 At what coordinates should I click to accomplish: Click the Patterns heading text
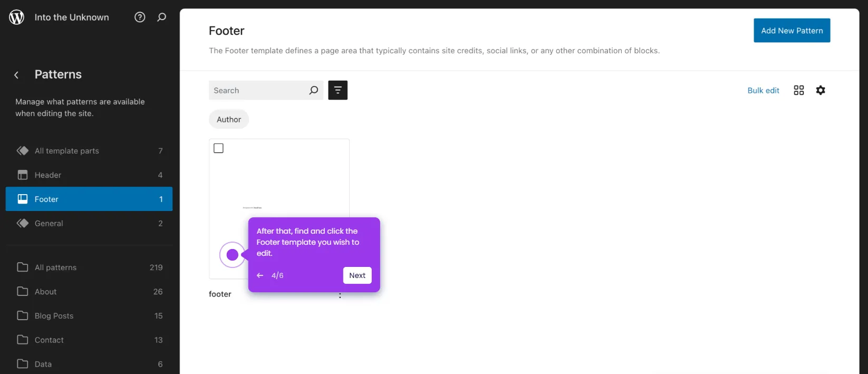pos(58,74)
